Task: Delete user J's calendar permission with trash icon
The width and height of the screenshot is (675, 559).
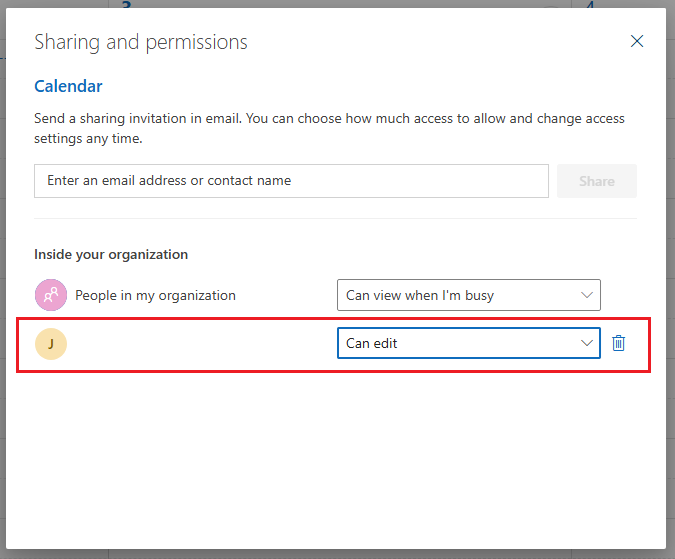Action: coord(618,343)
